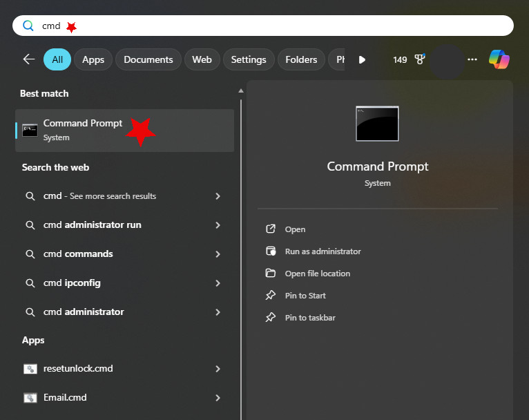This screenshot has height=420, width=529.
Task: Expand chevron for 'cmd - See more search results'
Action: (x=218, y=196)
